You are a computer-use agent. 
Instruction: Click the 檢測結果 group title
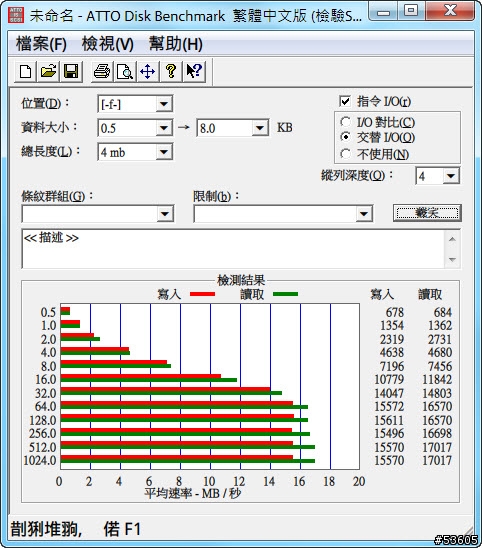(241, 280)
